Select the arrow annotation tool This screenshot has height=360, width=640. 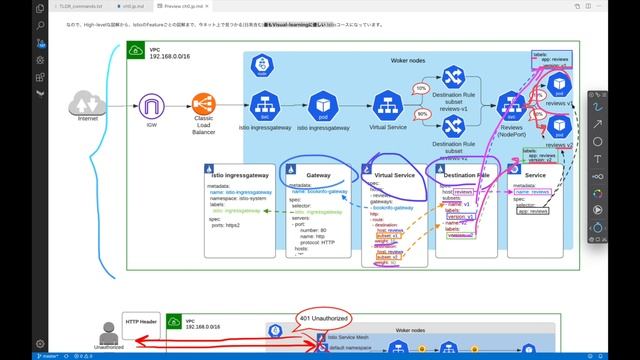pos(598,124)
